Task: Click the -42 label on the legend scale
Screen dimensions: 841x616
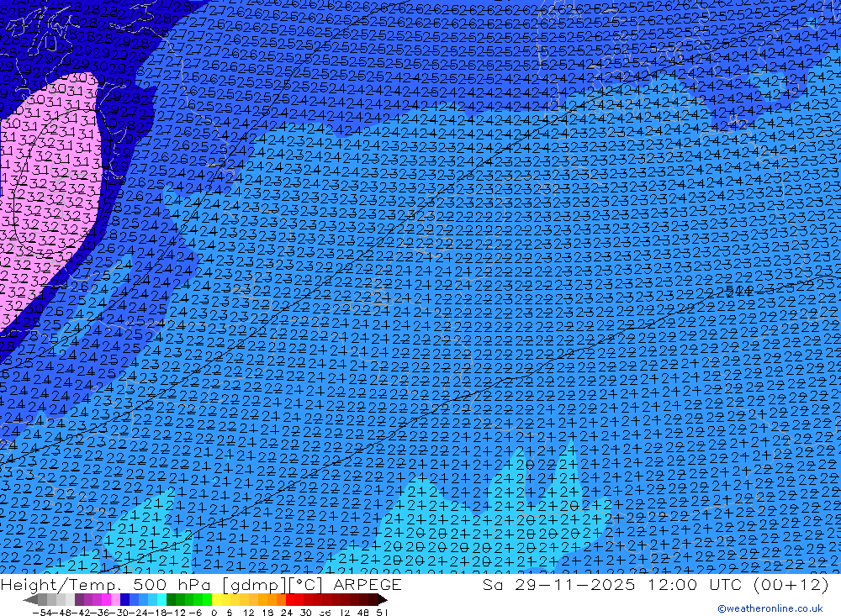Action: (x=82, y=613)
